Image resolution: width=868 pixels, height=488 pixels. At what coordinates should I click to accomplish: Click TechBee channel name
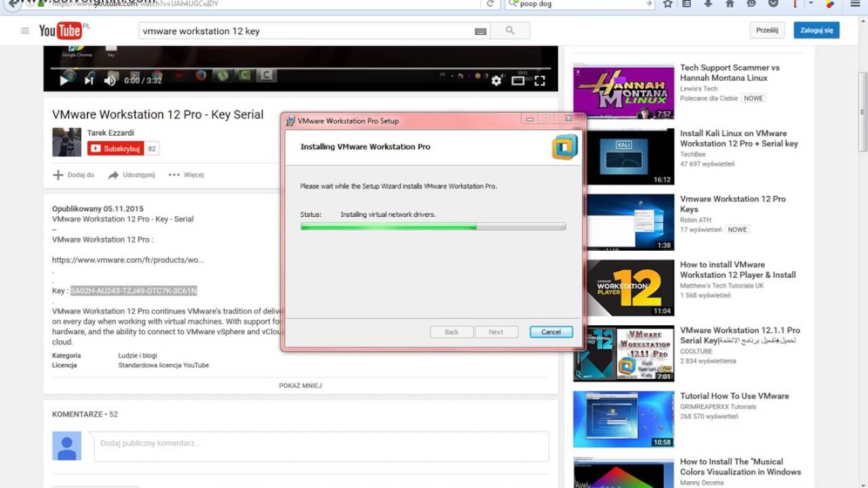693,155
